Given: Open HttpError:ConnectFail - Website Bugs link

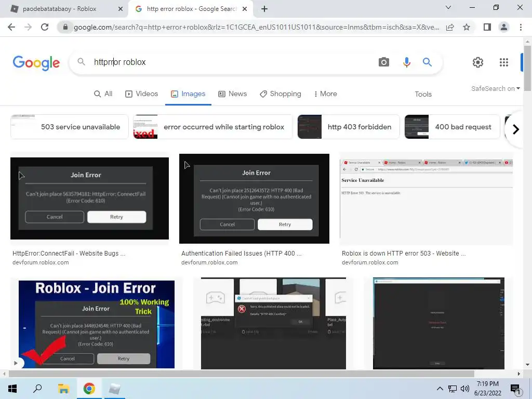Looking at the screenshot, I should click(69, 254).
